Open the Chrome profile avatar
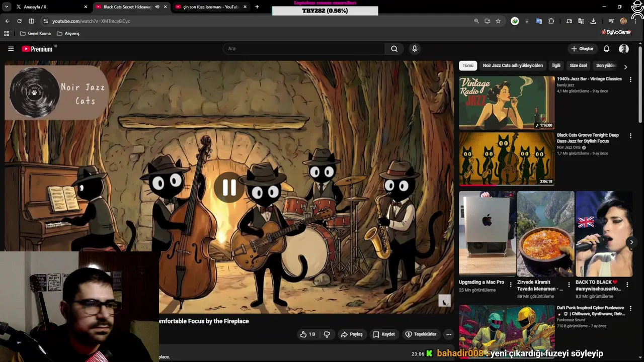Viewport: 644px width, 362px height. click(x=623, y=21)
